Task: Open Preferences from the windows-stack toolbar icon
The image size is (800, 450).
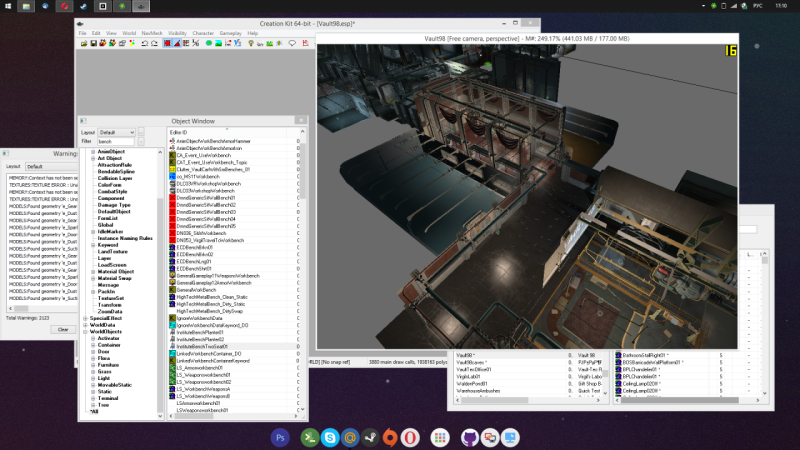Action: click(x=122, y=43)
